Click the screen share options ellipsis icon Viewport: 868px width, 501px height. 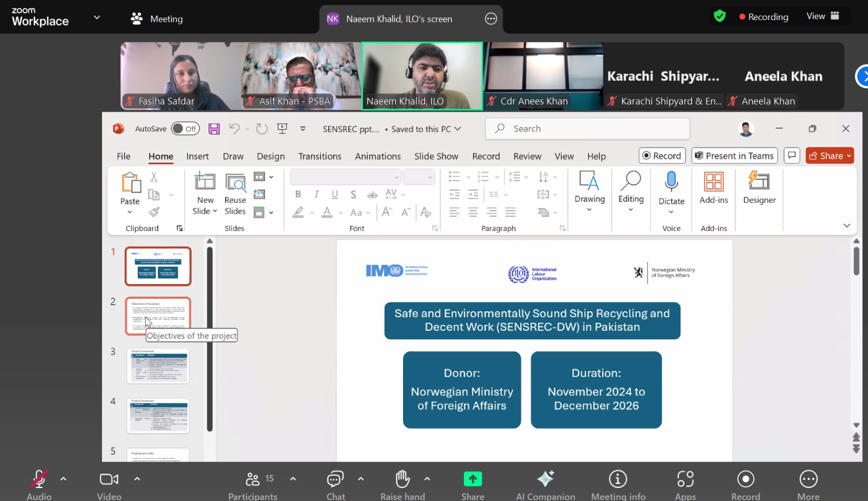tap(491, 19)
